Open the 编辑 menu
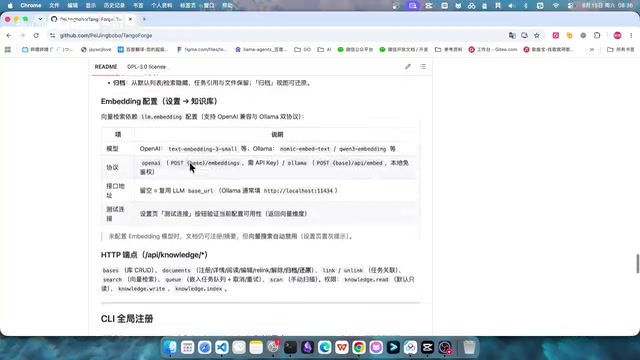Screen dimensions: 640x360 (72, 6)
